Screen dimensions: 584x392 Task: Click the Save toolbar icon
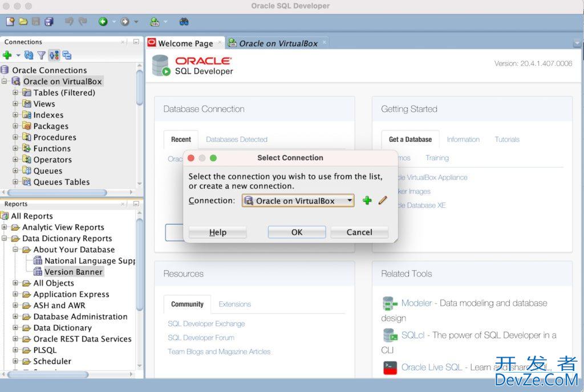(36, 22)
